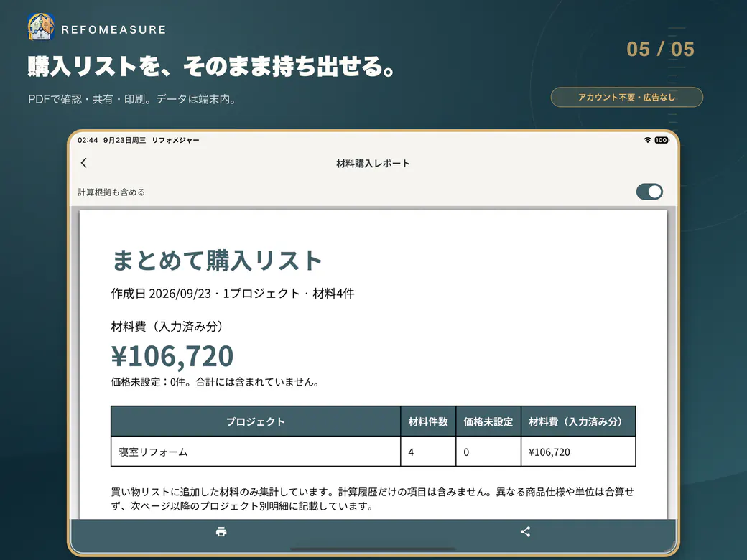Click the 9月23日周三 status bar date
Image resolution: width=747 pixels, height=560 pixels.
pyautogui.click(x=124, y=140)
